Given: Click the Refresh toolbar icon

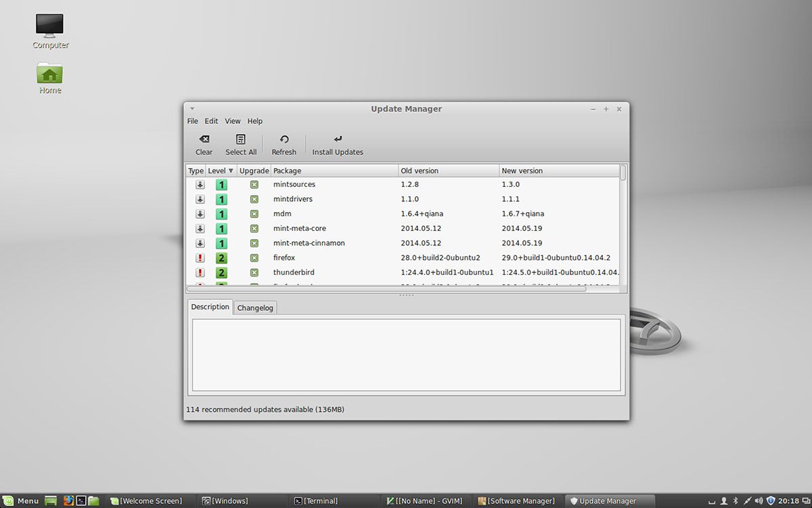Looking at the screenshot, I should coord(284,139).
